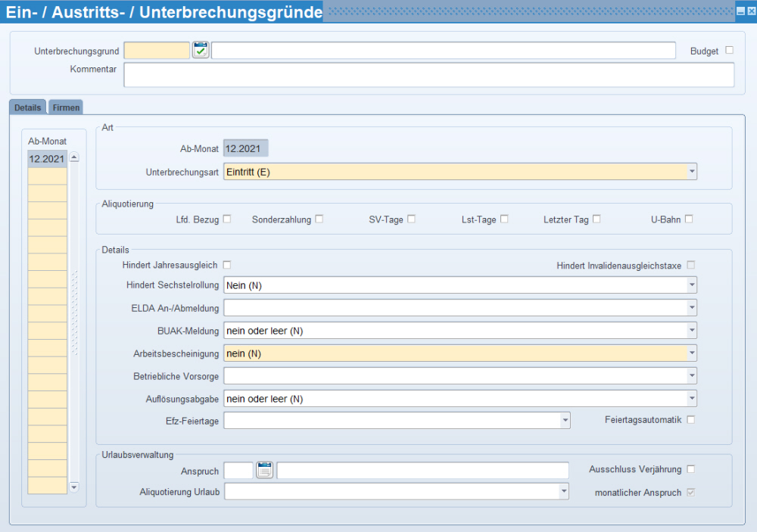Tick the U-Bahn checkbox

(689, 219)
